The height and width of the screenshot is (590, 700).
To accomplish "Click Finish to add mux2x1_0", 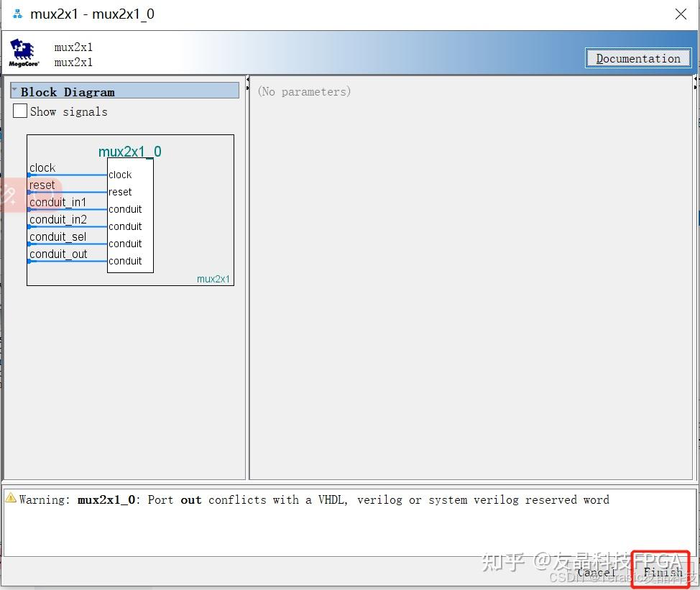I will [663, 572].
